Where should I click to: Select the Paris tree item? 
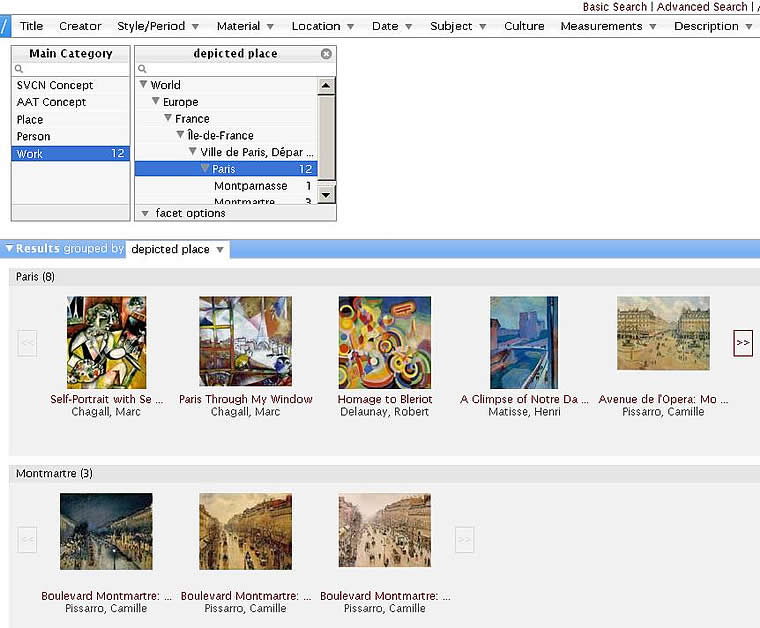pyautogui.click(x=226, y=169)
